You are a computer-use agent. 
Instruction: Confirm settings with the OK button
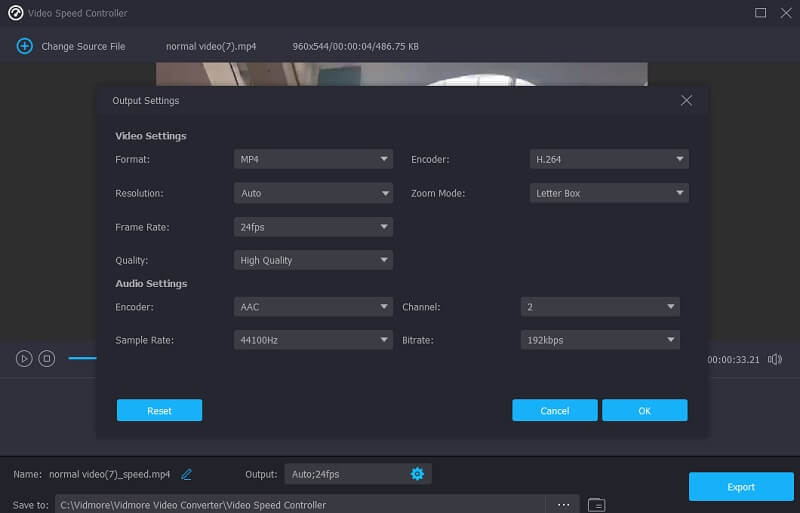click(644, 410)
